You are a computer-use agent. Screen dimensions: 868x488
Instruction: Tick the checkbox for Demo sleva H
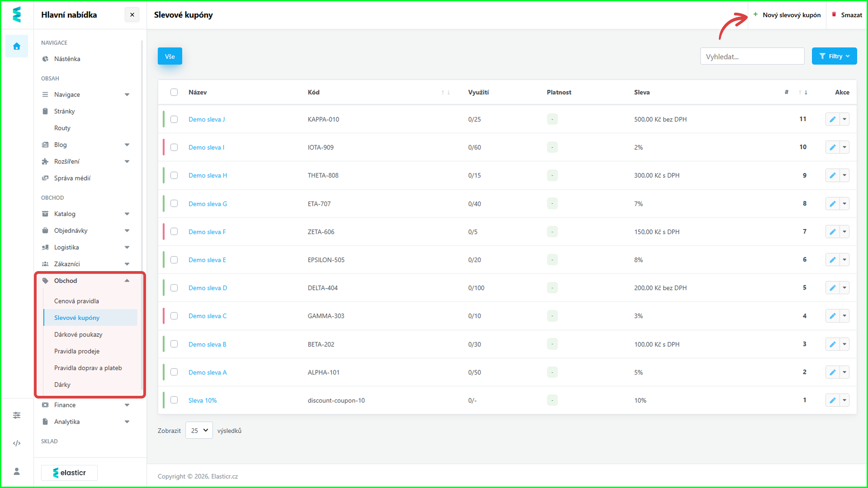(174, 176)
